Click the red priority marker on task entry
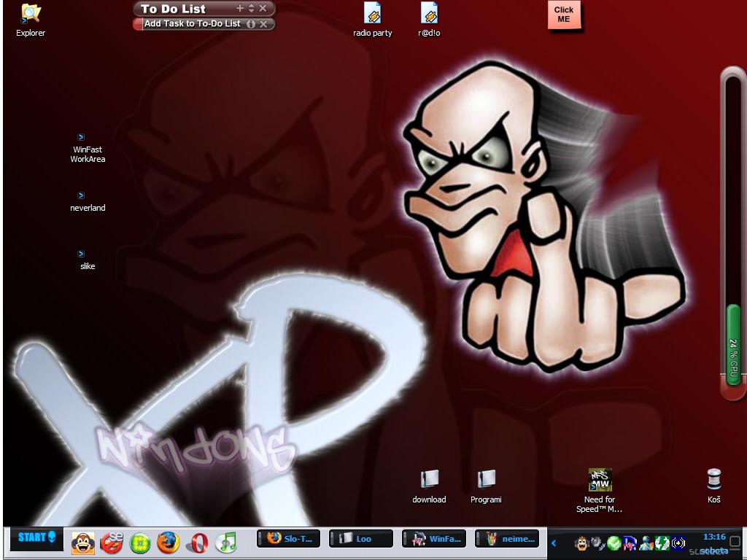 [x=138, y=24]
